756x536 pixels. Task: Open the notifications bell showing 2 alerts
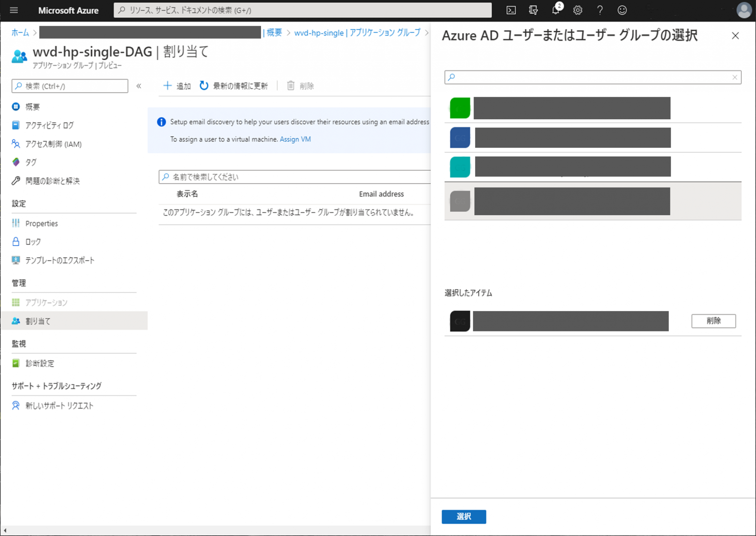(555, 10)
